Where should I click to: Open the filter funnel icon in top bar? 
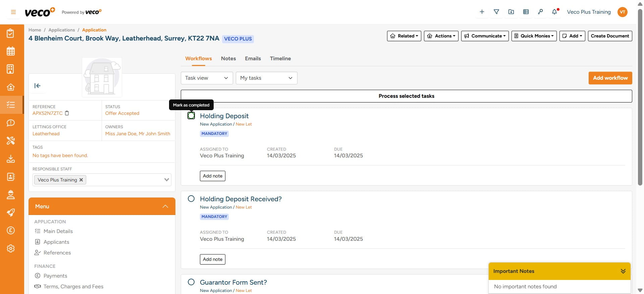tap(496, 12)
